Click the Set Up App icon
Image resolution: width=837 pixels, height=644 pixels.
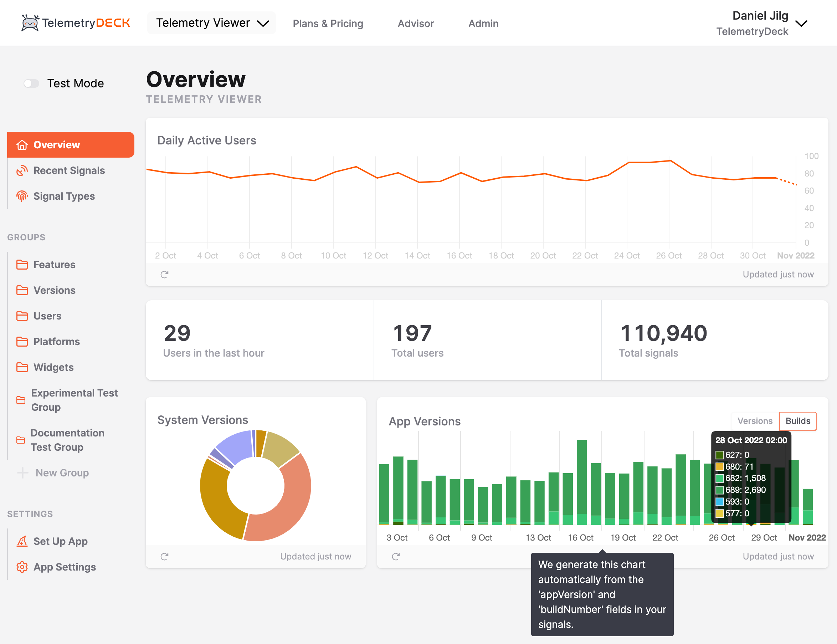(x=22, y=541)
